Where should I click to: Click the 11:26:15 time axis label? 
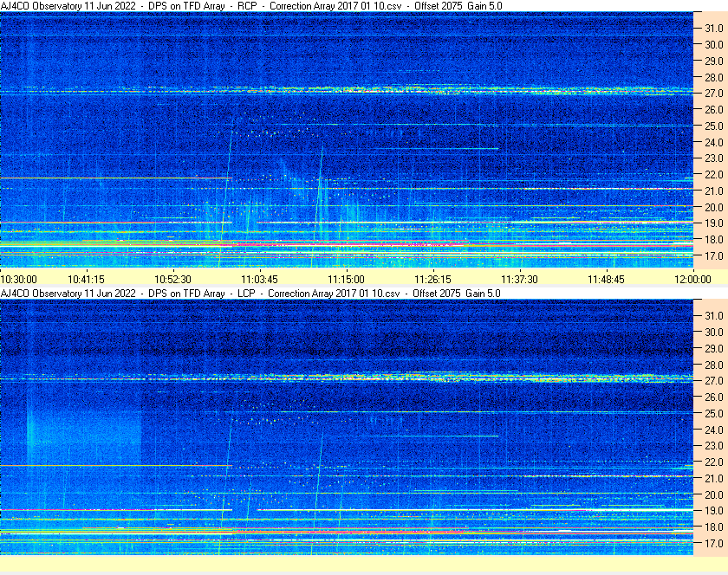point(432,280)
